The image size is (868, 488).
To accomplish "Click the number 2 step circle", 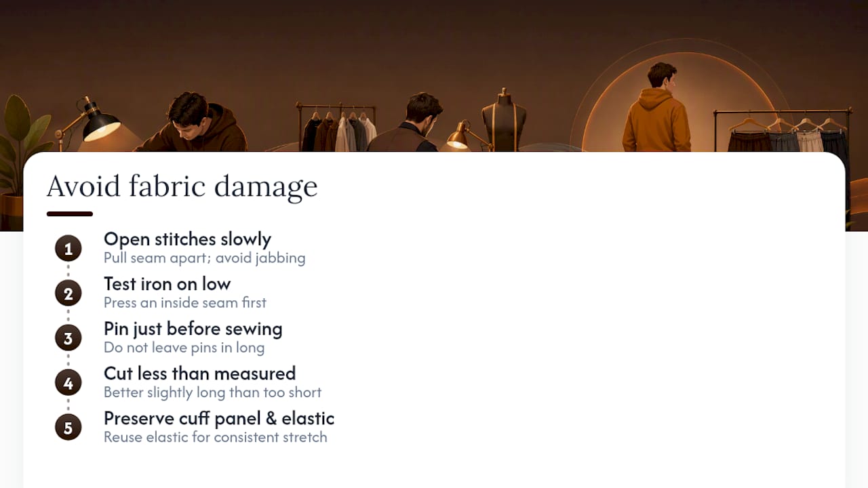I will point(68,293).
